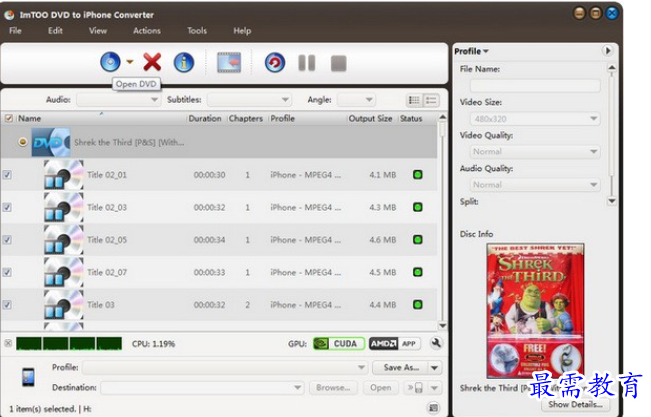
Task: Click the iPhone device icon
Action: 28,377
